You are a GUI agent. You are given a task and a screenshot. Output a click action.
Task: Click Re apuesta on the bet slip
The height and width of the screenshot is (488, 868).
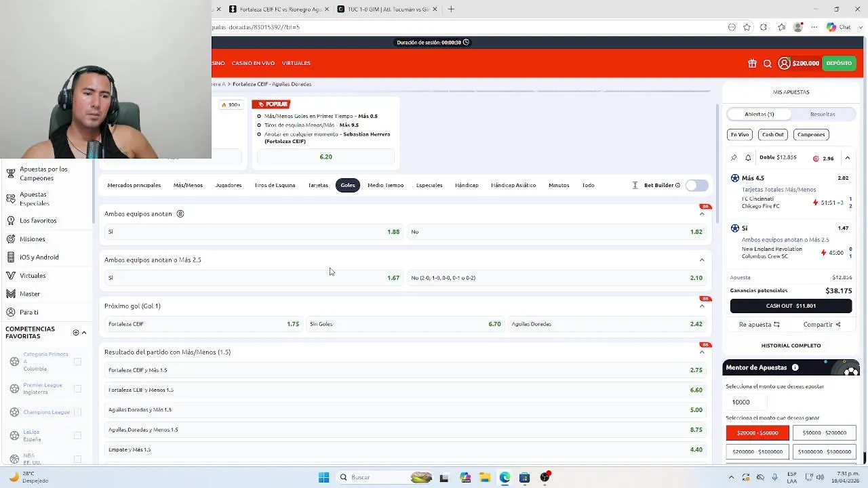click(759, 325)
